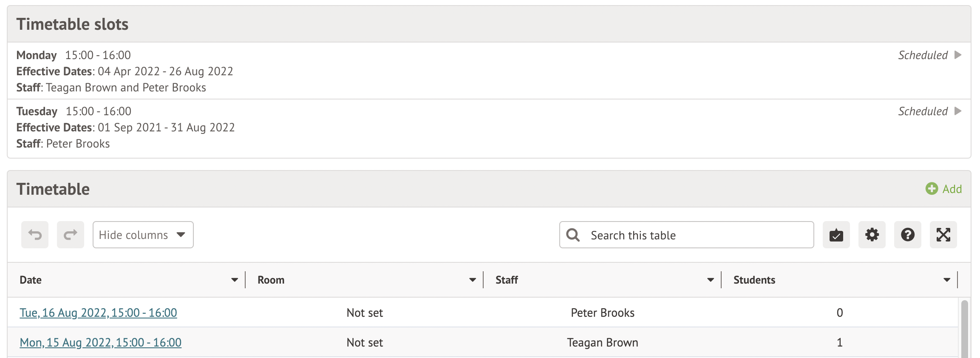The height and width of the screenshot is (358, 980).
Task: Expand table to fullscreen icon
Action: point(943,235)
